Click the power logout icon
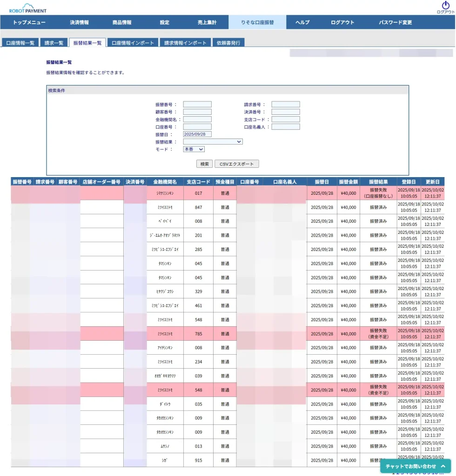 [x=445, y=6]
